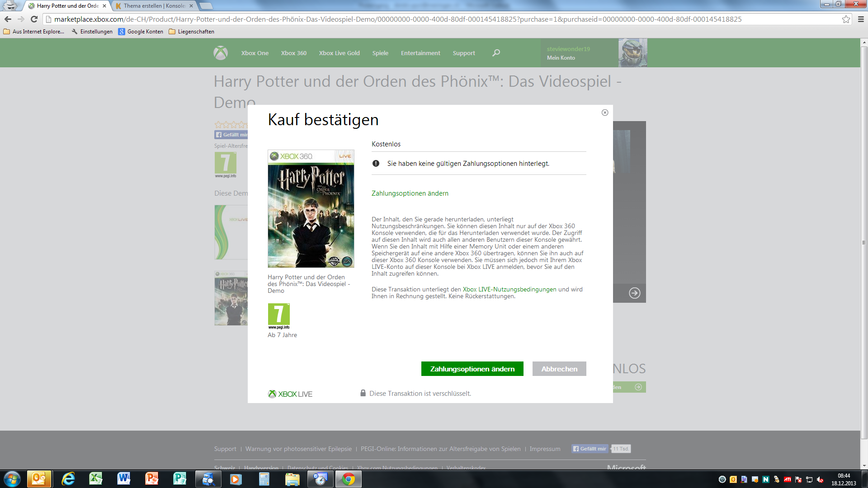The height and width of the screenshot is (488, 868).
Task: Open the Google Konten bookmark
Action: [x=141, y=32]
